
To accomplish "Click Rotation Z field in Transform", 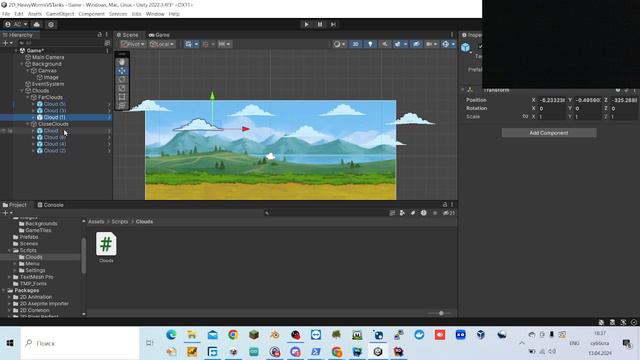I will [624, 109].
